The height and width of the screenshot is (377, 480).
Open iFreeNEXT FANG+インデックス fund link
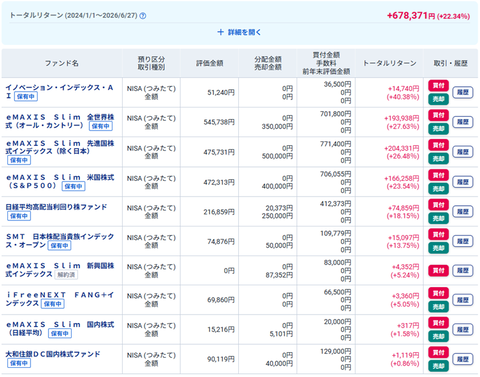coord(60,299)
